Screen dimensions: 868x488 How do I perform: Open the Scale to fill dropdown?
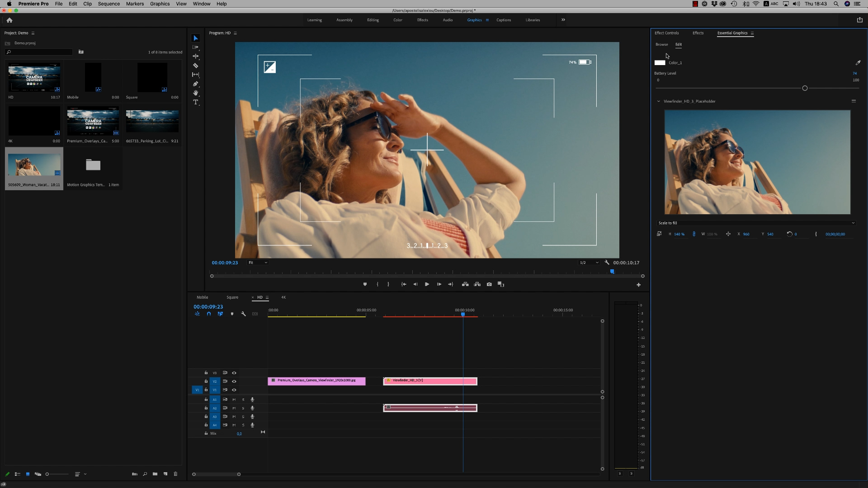pos(756,223)
